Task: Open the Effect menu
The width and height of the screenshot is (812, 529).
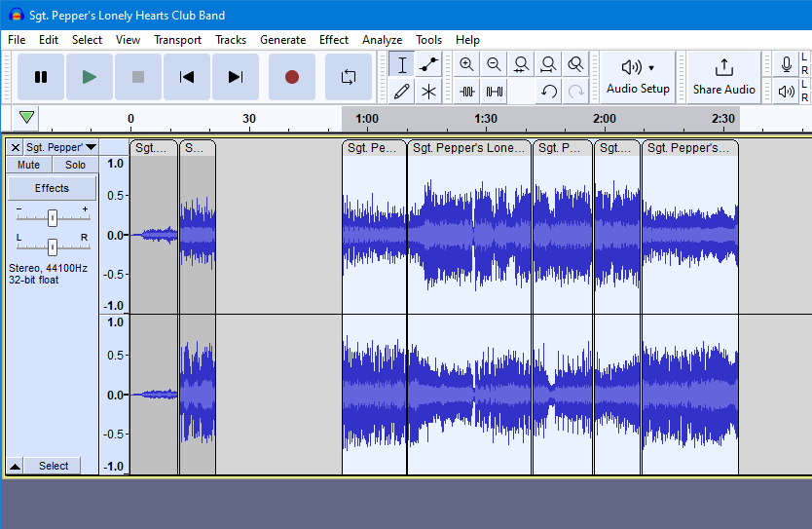Action: 333,40
